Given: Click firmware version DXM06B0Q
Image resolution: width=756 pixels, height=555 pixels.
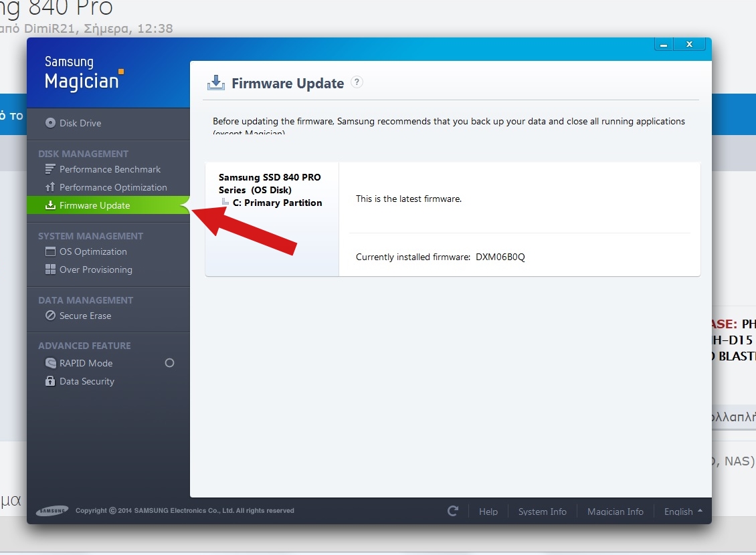Looking at the screenshot, I should point(500,257).
